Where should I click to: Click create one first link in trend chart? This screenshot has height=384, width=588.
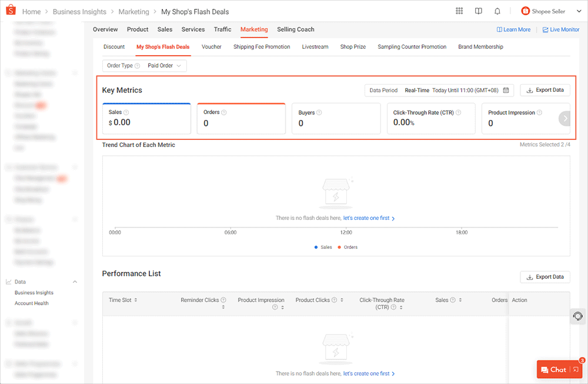(x=369, y=218)
